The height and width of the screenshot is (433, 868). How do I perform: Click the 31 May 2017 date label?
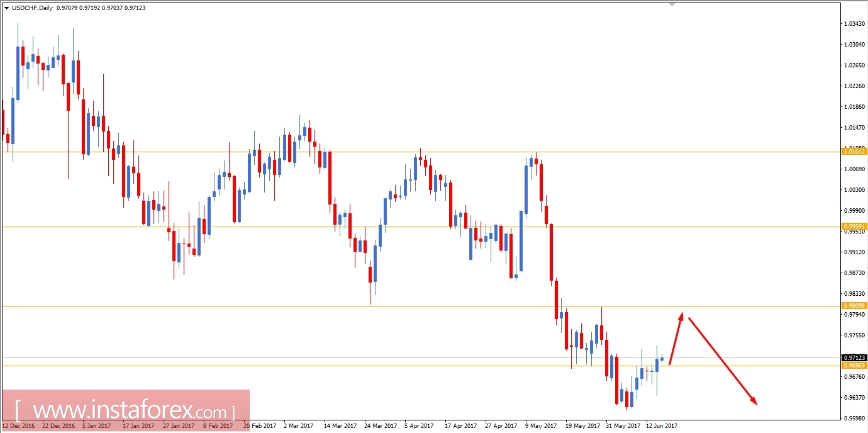pyautogui.click(x=622, y=426)
